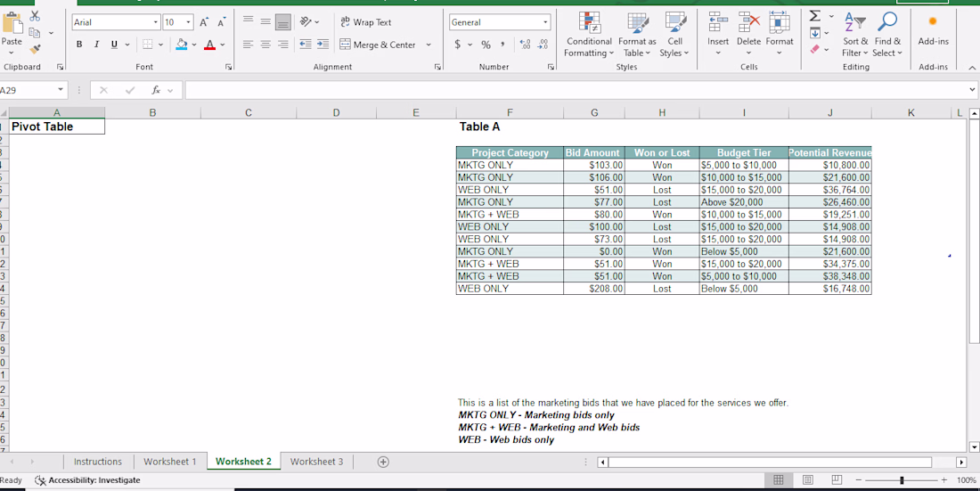Expand the formula bar chevron
Image resolution: width=980 pixels, height=491 pixels.
(971, 90)
